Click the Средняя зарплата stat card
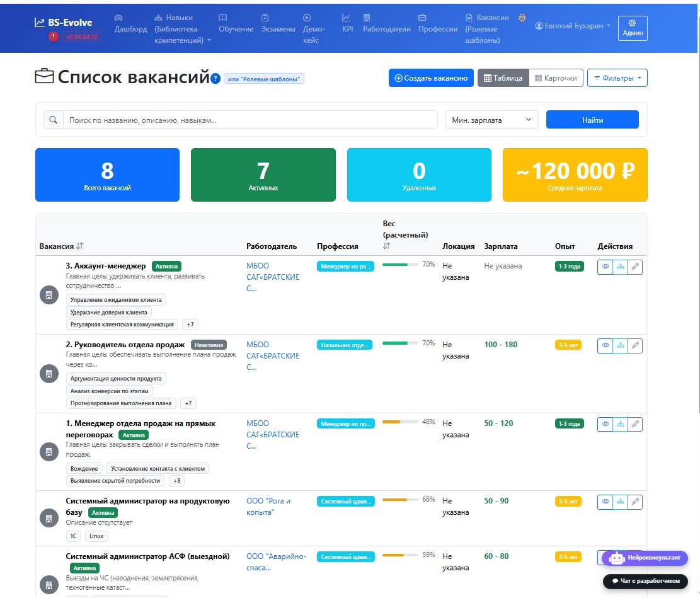Image resolution: width=700 pixels, height=598 pixels. [x=575, y=175]
